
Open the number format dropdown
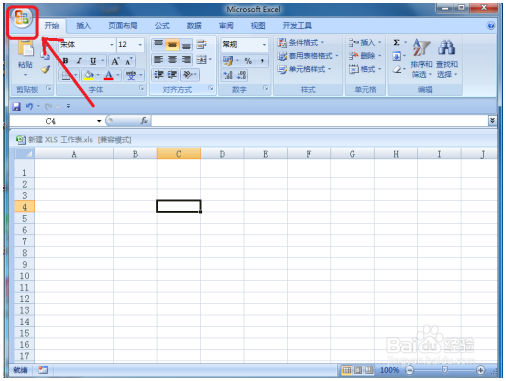(x=264, y=44)
